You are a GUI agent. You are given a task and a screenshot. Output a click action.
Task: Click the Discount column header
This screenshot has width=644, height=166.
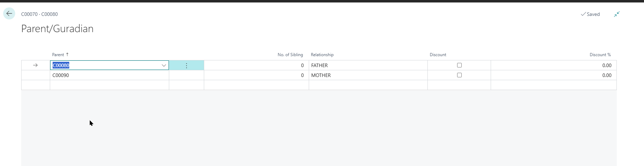click(x=438, y=55)
